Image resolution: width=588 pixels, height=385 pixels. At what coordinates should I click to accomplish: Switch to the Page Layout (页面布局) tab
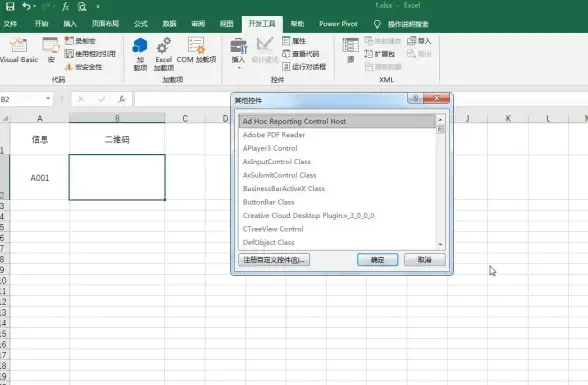(105, 24)
